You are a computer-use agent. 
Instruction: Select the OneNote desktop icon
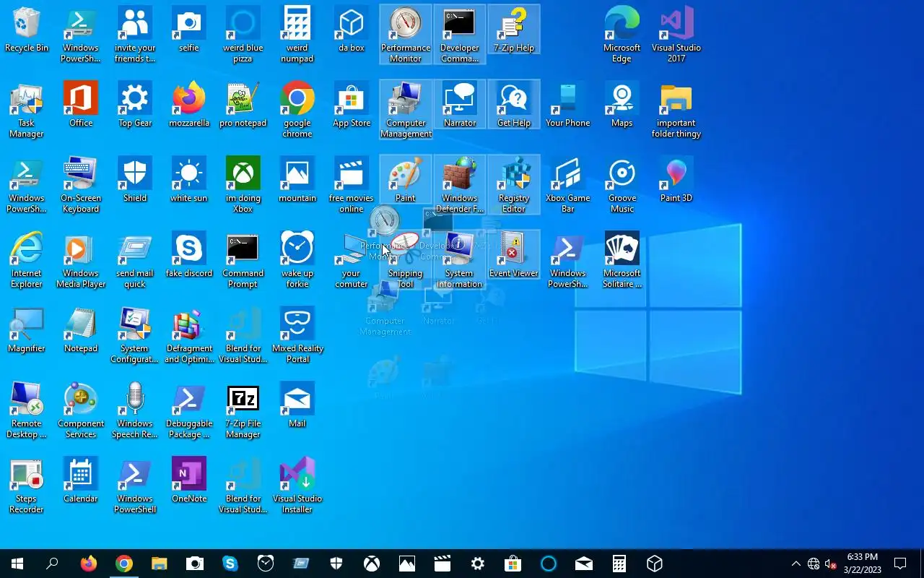point(189,481)
